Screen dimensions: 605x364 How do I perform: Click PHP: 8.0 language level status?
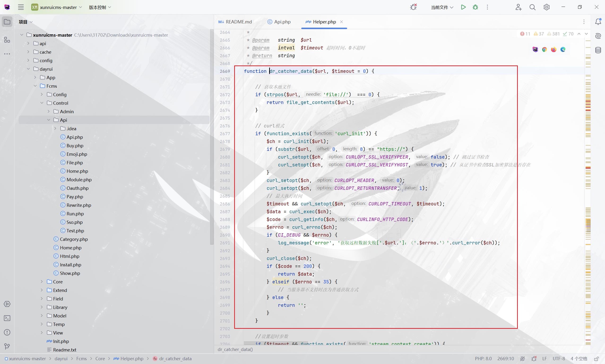pyautogui.click(x=483, y=359)
